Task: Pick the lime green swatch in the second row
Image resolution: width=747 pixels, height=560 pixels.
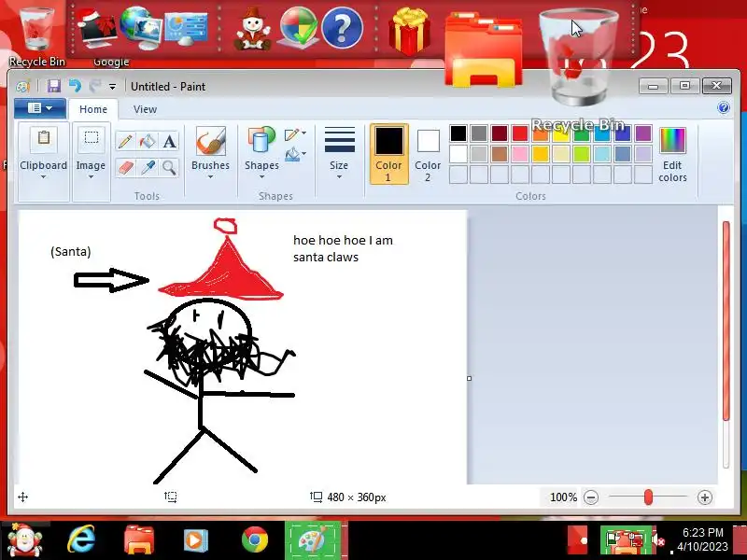Action: click(582, 154)
